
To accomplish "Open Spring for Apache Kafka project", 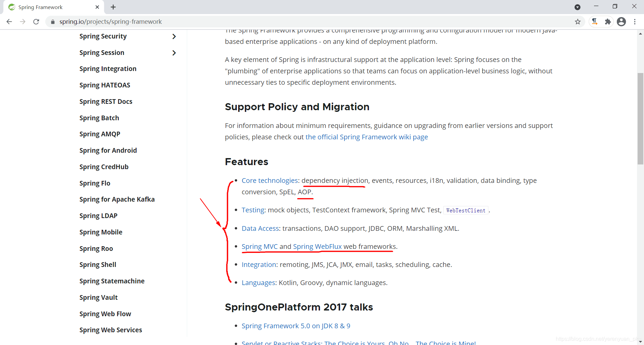I will pos(117,199).
